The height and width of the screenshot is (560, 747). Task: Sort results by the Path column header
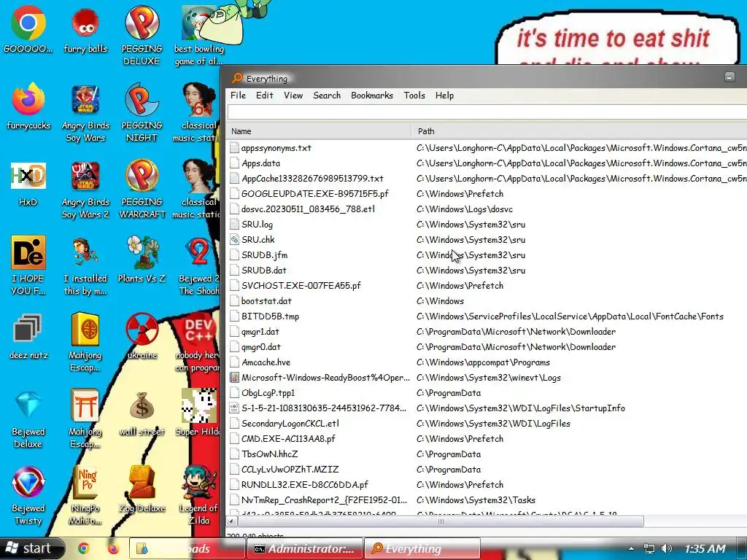(x=579, y=131)
